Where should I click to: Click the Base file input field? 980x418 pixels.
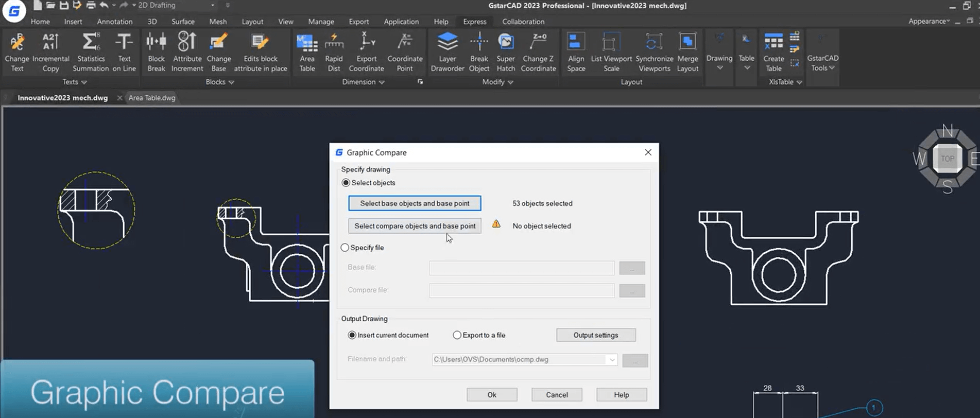522,268
